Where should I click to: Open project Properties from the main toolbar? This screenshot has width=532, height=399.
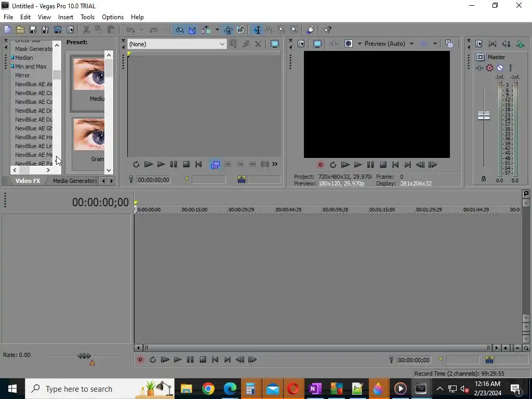(70, 30)
